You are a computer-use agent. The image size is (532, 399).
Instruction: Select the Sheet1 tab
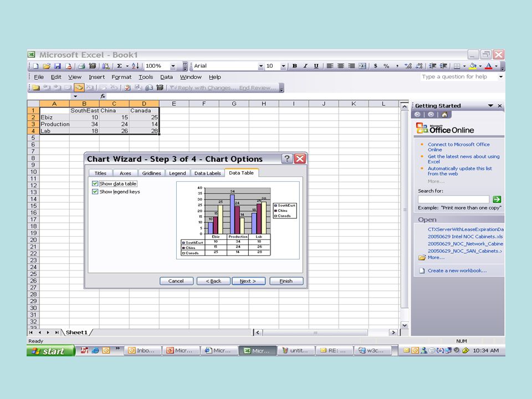point(76,332)
